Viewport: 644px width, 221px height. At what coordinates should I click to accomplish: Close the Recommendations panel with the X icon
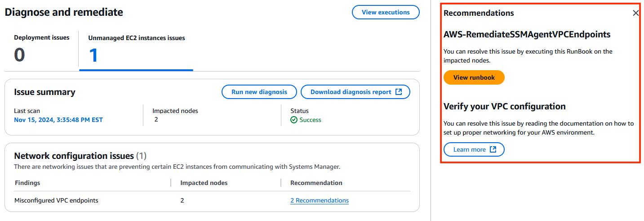tap(635, 13)
